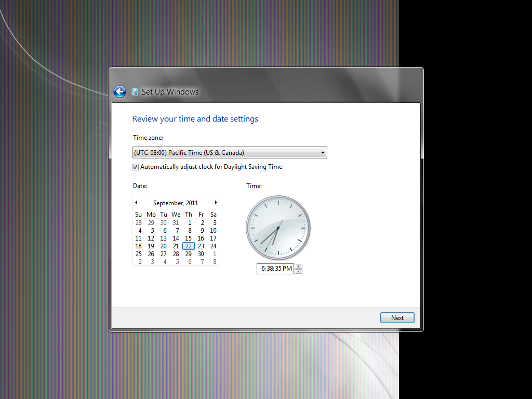Select September 5 in the calendar
This screenshot has width=532, height=399.
[152, 230]
